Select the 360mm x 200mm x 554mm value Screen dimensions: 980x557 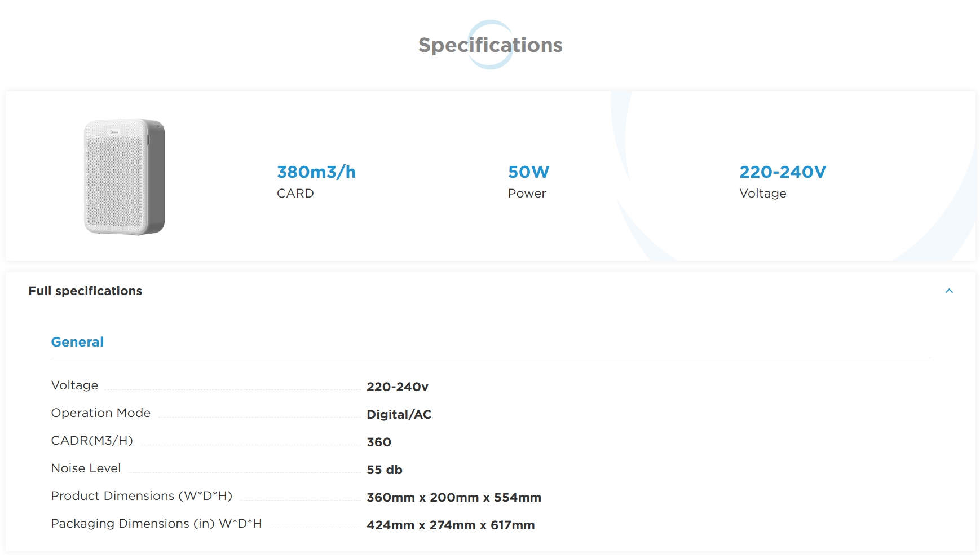click(454, 498)
